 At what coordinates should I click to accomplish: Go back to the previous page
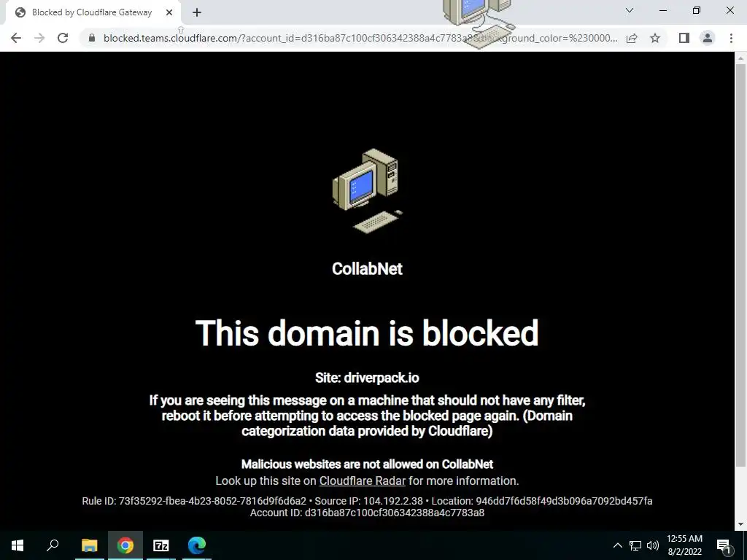pos(16,38)
